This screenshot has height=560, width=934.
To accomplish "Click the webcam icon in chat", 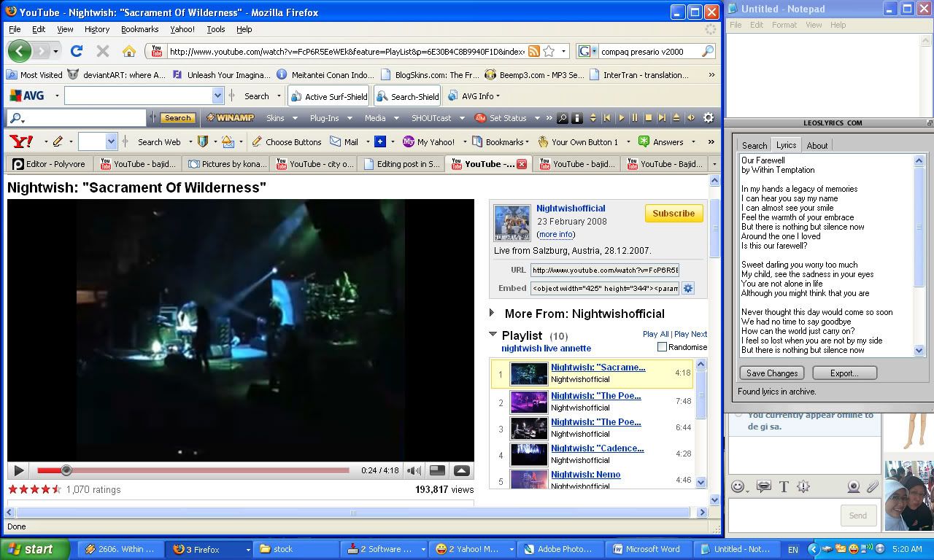I will [853, 486].
